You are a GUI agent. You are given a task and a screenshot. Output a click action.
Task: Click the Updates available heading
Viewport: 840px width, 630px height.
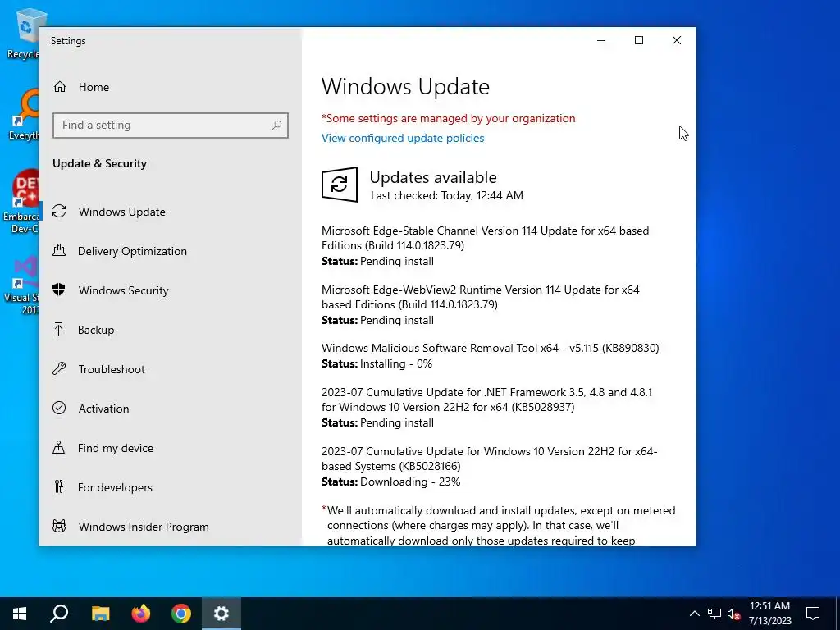pyautogui.click(x=433, y=177)
